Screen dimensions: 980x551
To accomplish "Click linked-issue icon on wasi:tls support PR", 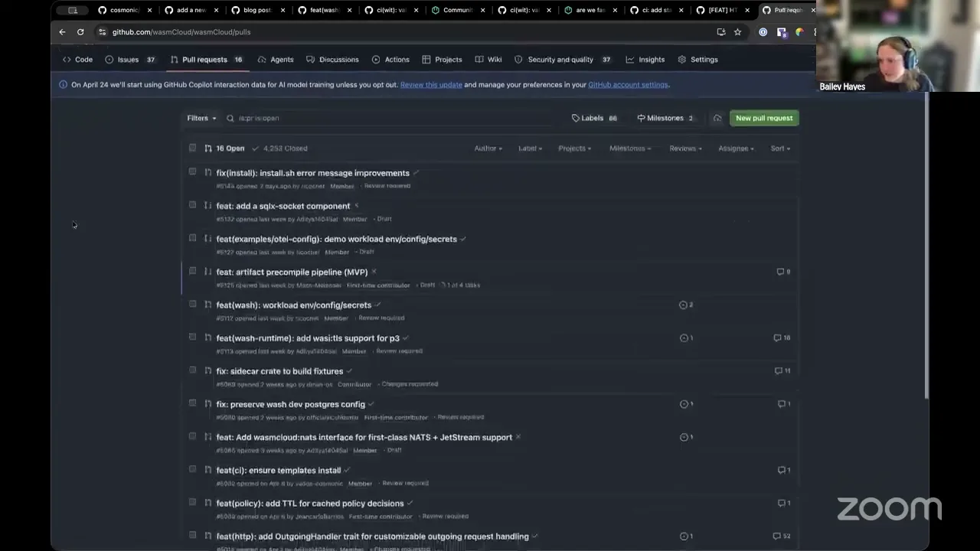I will point(686,338).
